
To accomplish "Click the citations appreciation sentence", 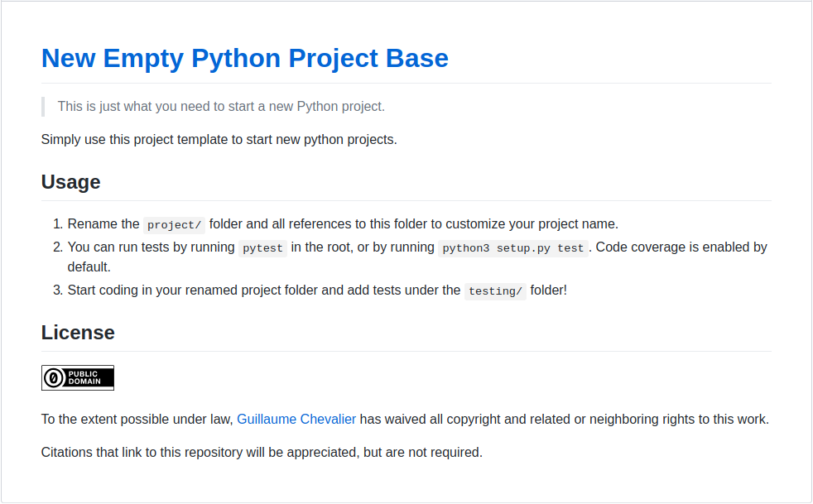I will point(262,452).
